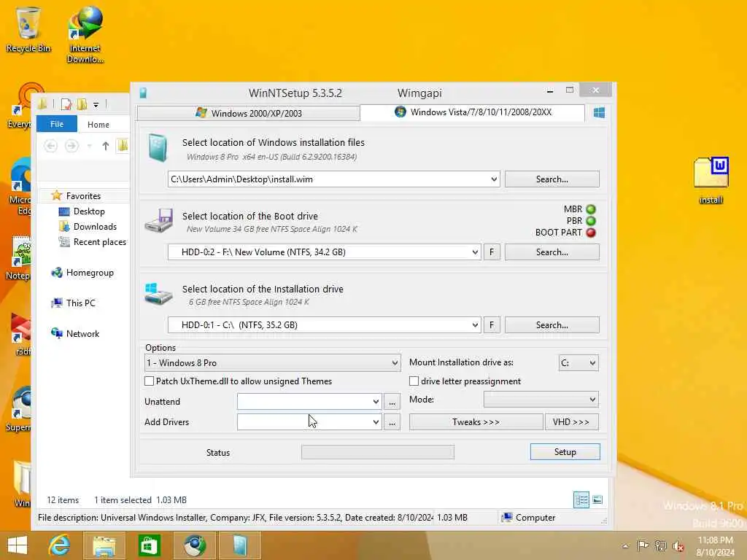The image size is (747, 560).
Task: Click Explorer Back navigation arrow
Action: (50, 146)
